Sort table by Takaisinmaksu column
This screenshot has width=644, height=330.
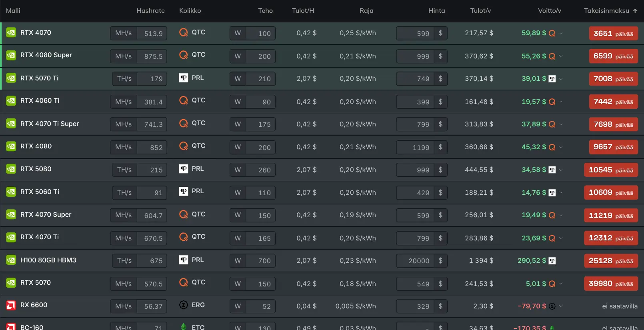coord(610,11)
